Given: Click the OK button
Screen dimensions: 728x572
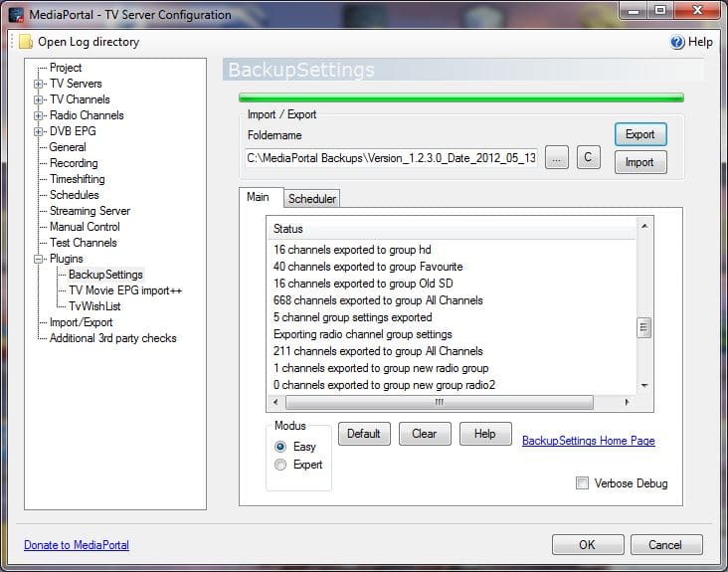Looking at the screenshot, I should coord(588,544).
